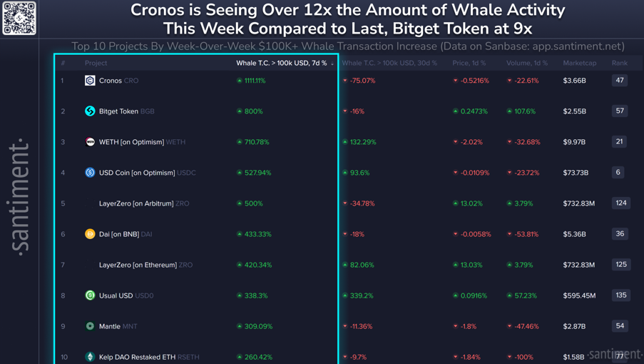644x364 pixels.
Task: Open the LayerZero [on Ethereum] project row
Action: [136, 265]
